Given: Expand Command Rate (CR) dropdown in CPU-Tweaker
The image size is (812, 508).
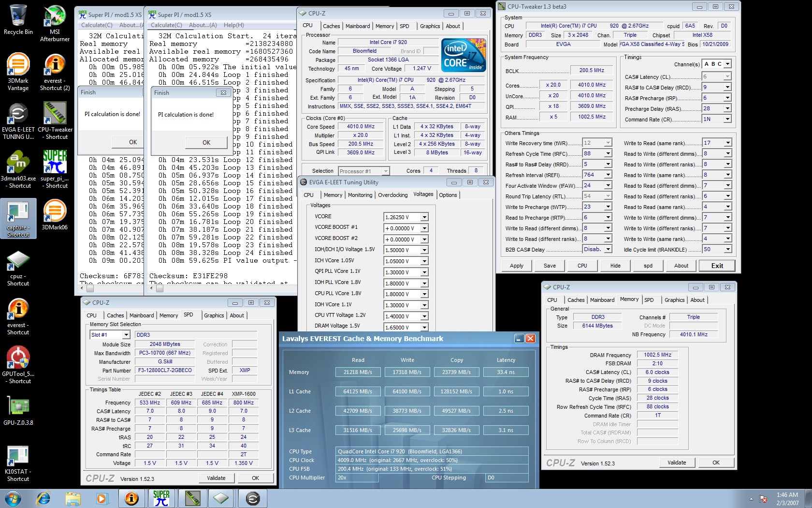Looking at the screenshot, I should click(727, 119).
